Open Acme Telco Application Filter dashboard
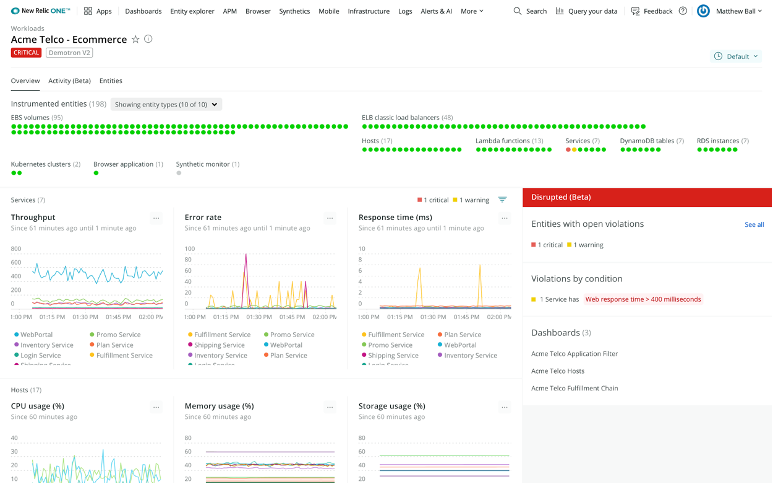 [574, 354]
